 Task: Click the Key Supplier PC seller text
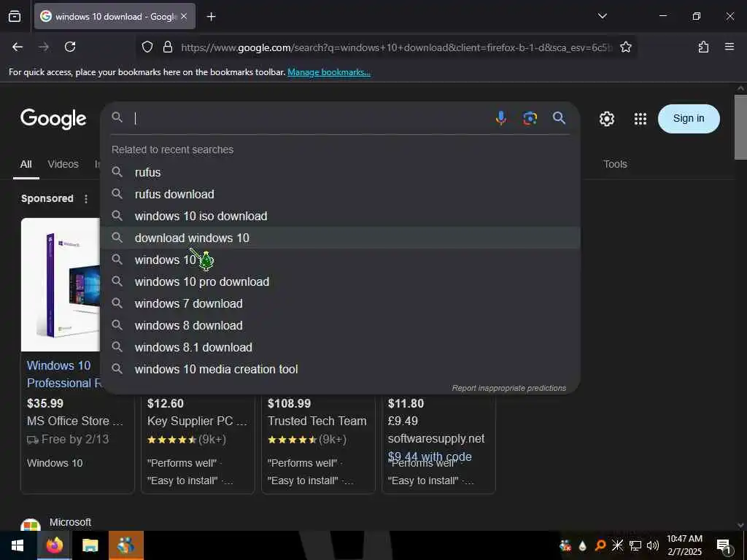coord(197,421)
